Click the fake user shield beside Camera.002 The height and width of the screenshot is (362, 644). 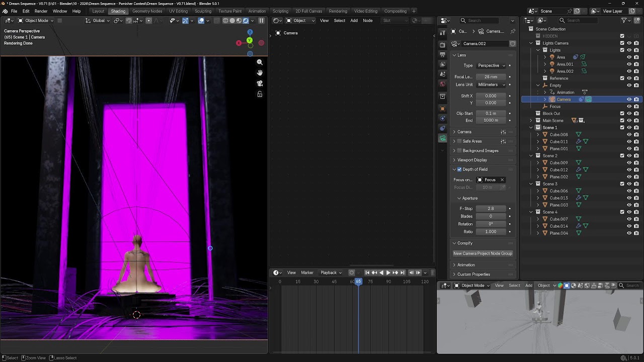tap(513, 44)
